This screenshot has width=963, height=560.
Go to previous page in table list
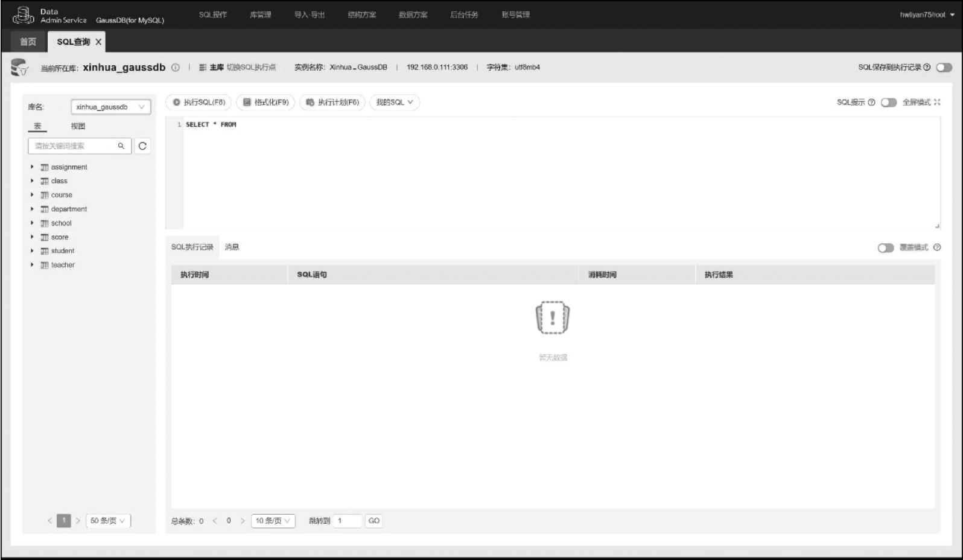(x=50, y=521)
